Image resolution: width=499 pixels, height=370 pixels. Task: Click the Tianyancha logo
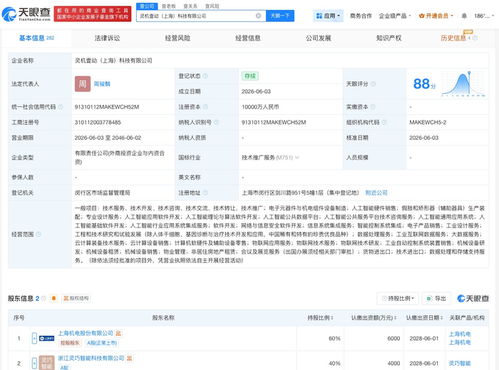tap(26, 14)
